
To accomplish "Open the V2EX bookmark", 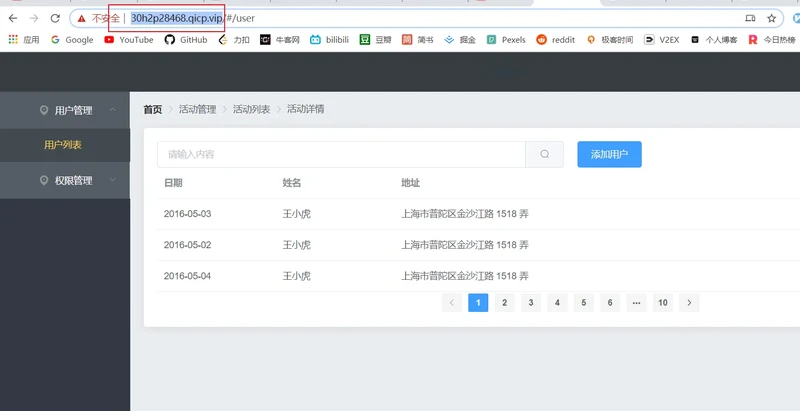I will click(660, 40).
